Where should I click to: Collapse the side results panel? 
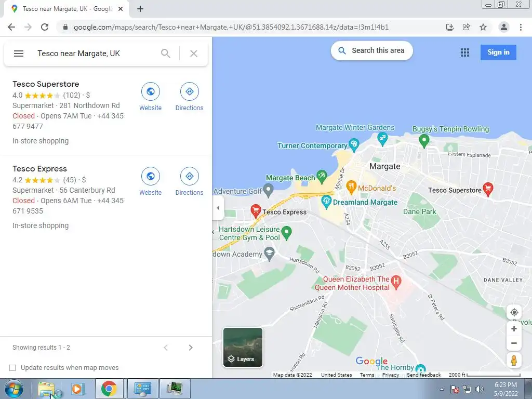click(218, 208)
